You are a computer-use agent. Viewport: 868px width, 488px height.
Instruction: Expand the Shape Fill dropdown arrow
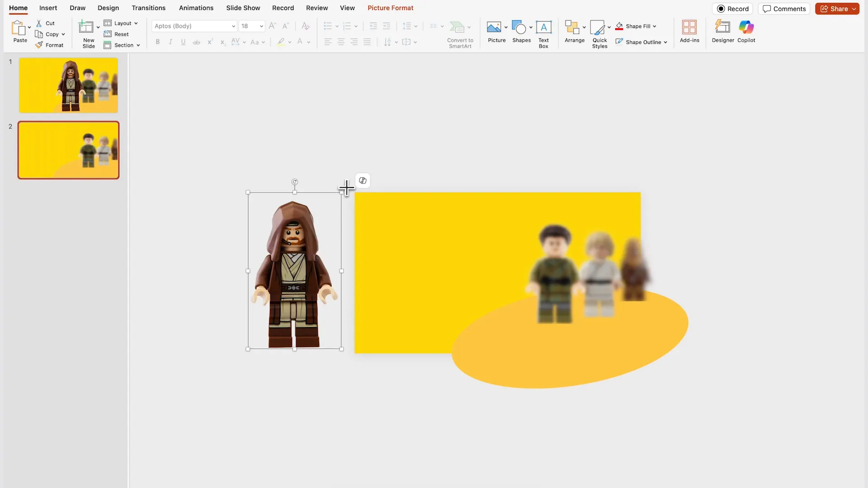[654, 26]
